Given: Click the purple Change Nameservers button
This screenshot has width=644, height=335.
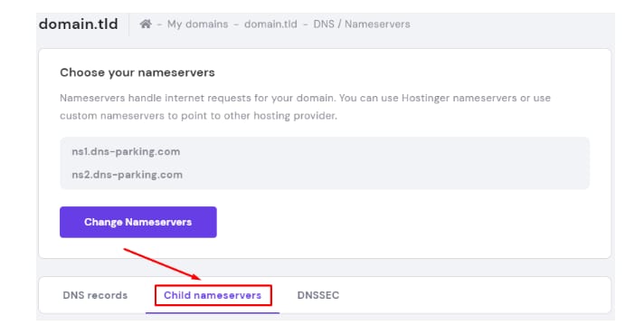Looking at the screenshot, I should click(138, 222).
